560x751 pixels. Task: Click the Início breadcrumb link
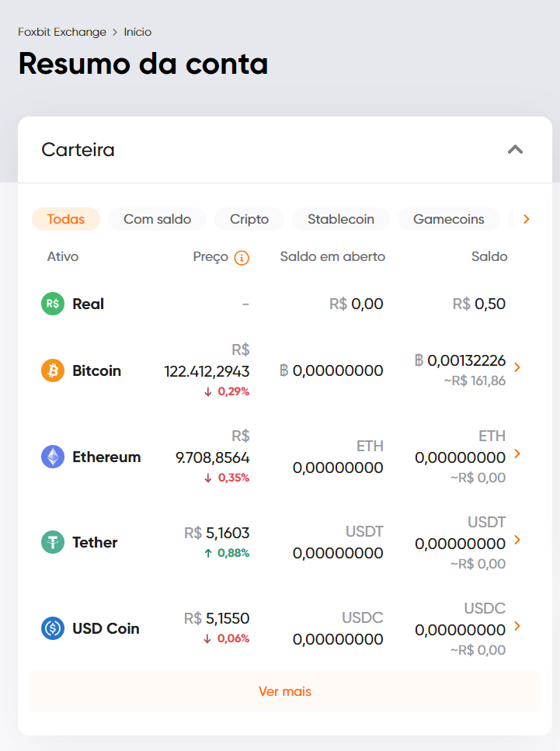(x=137, y=32)
